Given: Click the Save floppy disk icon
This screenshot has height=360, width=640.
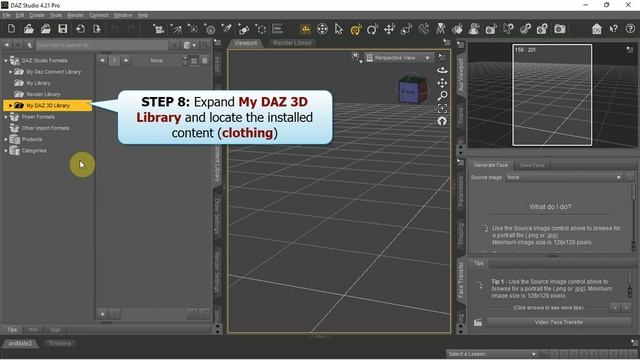Looking at the screenshot, I should (62, 29).
